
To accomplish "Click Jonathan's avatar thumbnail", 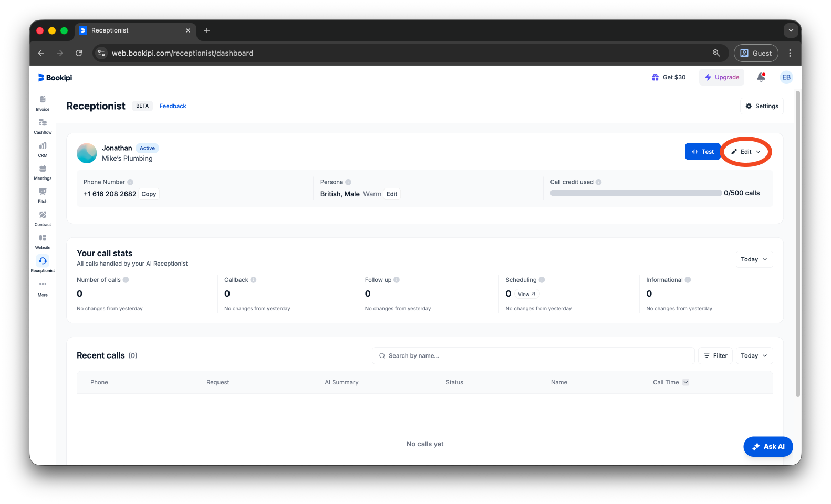I will coord(87,153).
